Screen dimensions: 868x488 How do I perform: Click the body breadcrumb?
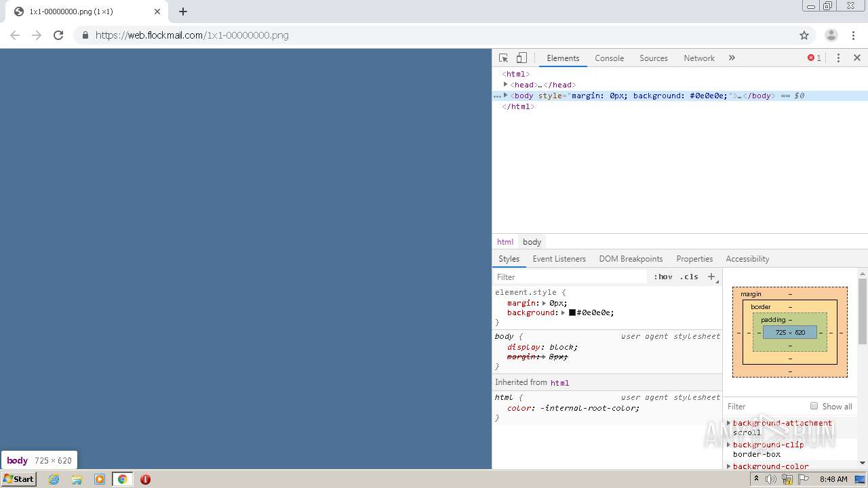click(x=532, y=242)
